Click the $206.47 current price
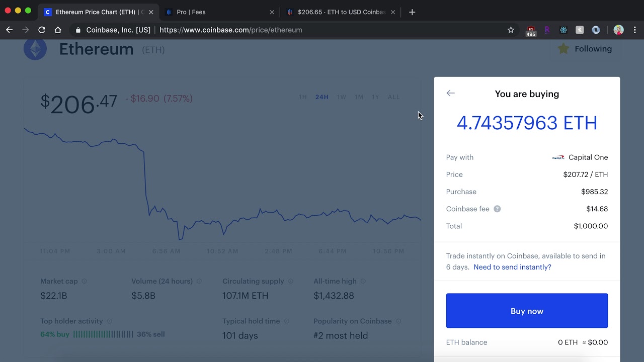Image resolution: width=644 pixels, height=362 pixels. coord(79,104)
